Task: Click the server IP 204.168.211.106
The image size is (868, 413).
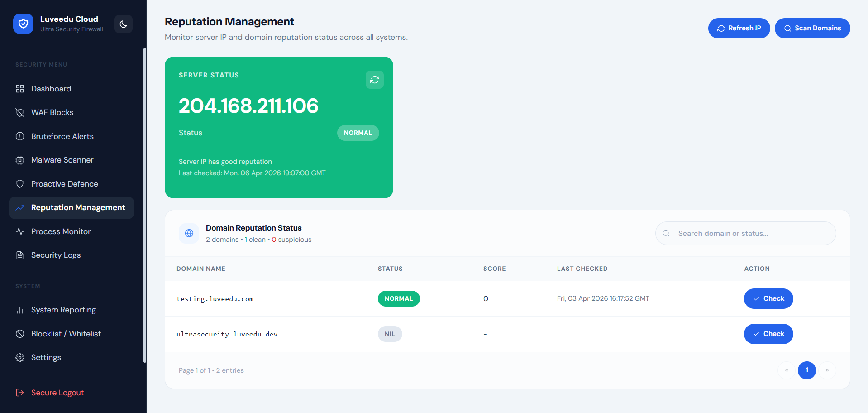Action: (248, 106)
